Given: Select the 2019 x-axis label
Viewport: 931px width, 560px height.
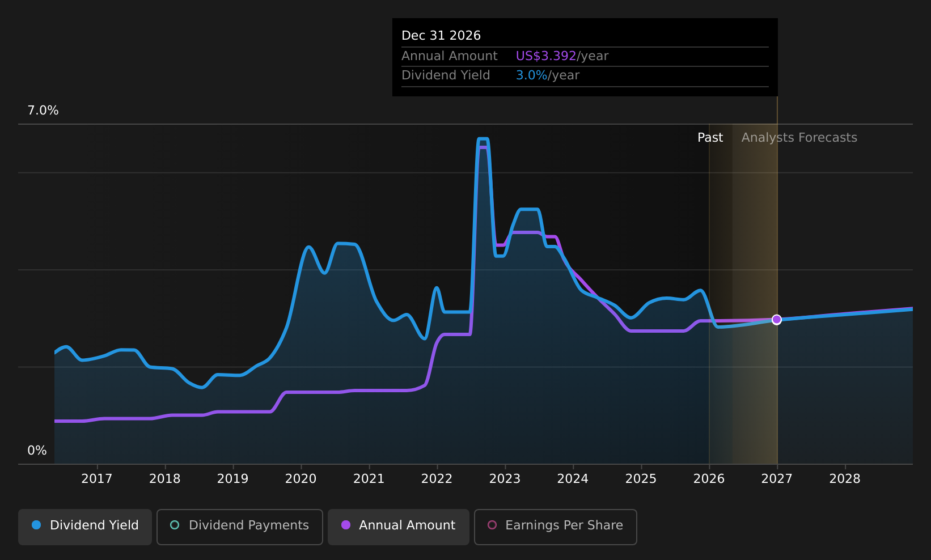Looking at the screenshot, I should tap(233, 479).
